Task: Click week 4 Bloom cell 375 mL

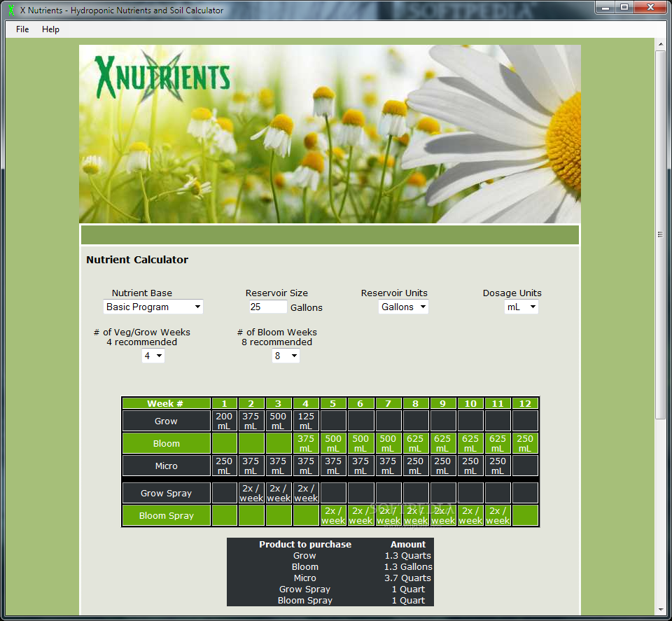Action: click(306, 443)
